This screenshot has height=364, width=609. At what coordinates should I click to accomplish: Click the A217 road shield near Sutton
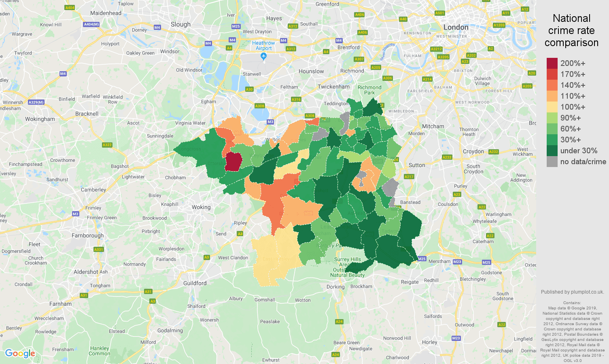[x=409, y=177]
